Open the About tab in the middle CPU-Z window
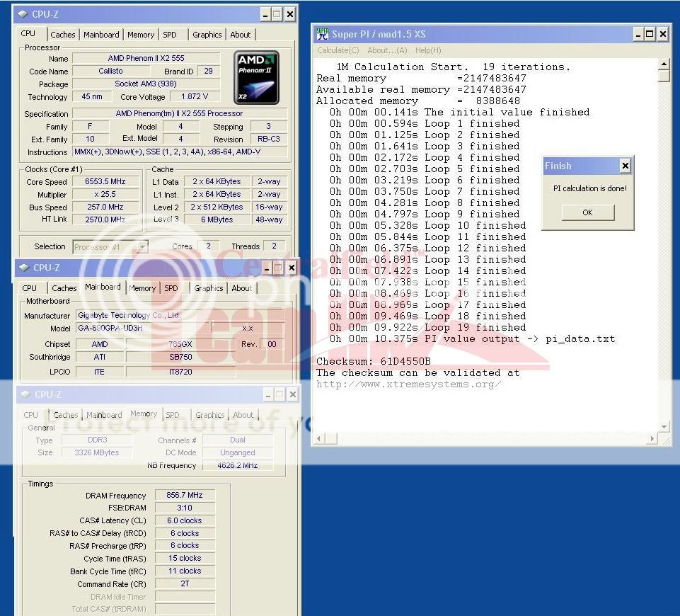 click(x=241, y=288)
